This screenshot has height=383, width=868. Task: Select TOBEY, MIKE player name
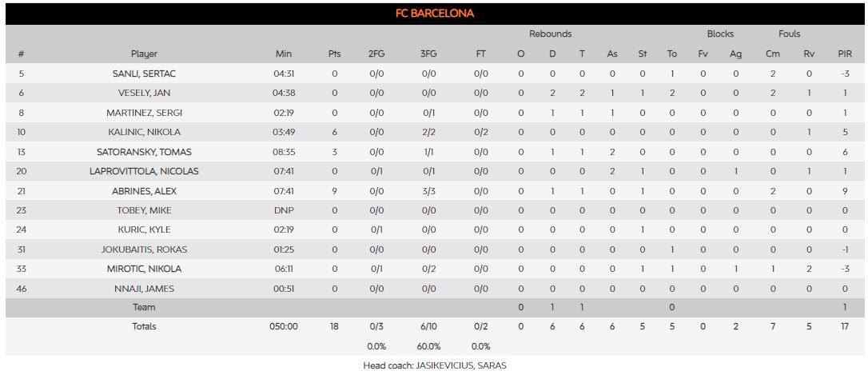[144, 210]
